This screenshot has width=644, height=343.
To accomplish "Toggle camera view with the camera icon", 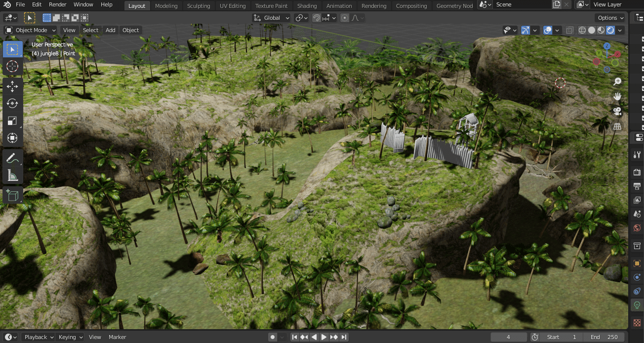I will coord(617,111).
